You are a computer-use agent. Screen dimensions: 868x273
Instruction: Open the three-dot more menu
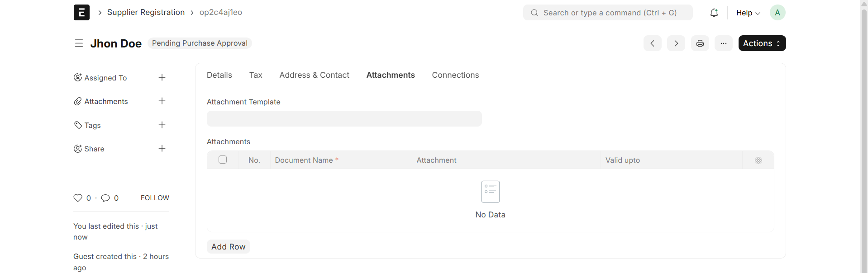click(x=724, y=43)
